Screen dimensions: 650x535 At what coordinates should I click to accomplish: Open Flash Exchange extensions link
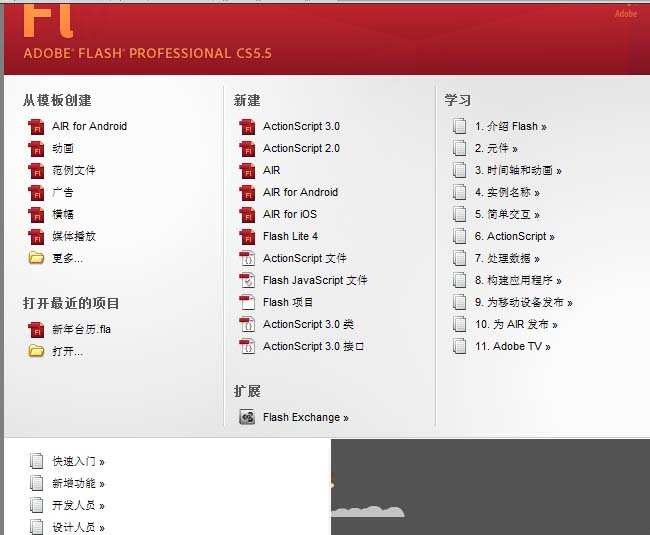[x=306, y=417]
